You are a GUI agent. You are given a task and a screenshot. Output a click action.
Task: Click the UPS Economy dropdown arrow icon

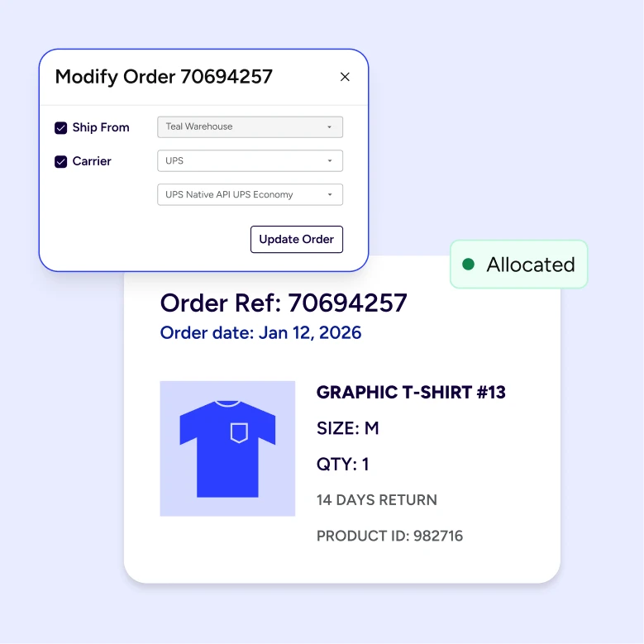coord(329,194)
